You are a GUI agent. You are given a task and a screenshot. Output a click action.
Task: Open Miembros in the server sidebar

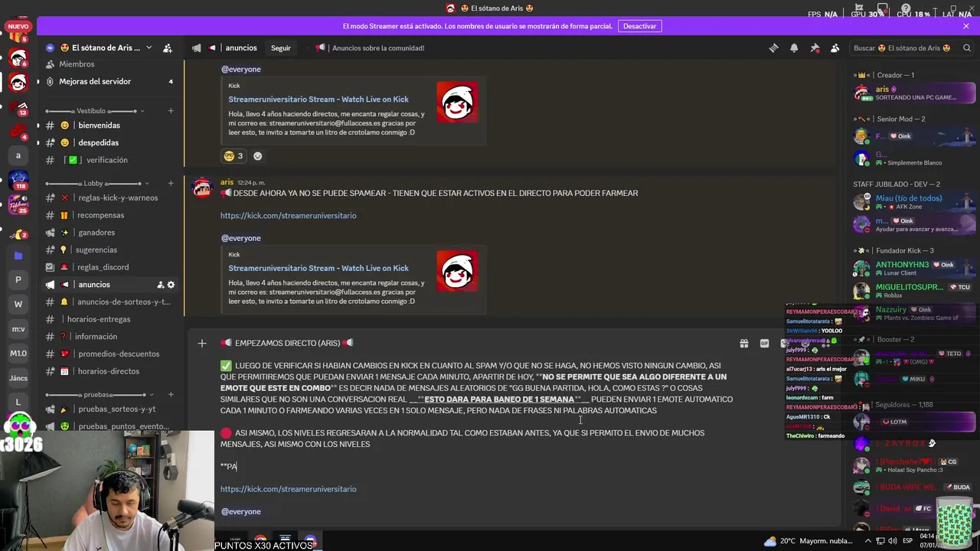[77, 64]
